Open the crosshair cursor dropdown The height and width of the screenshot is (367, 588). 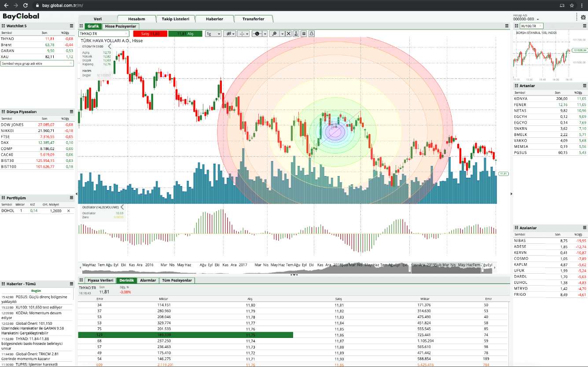243,33
